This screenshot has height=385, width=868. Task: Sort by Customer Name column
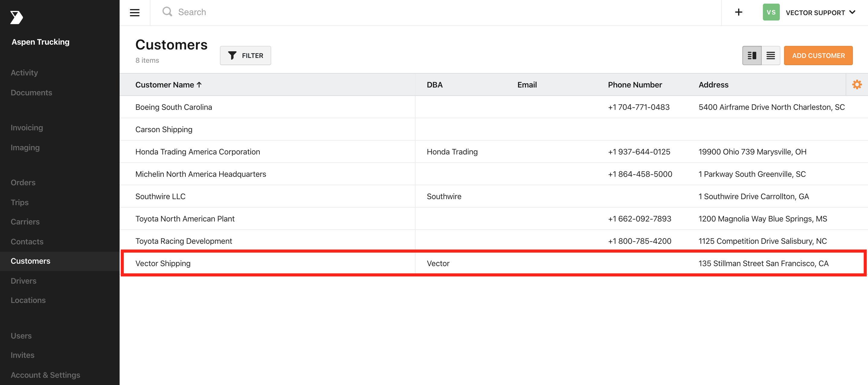click(169, 85)
